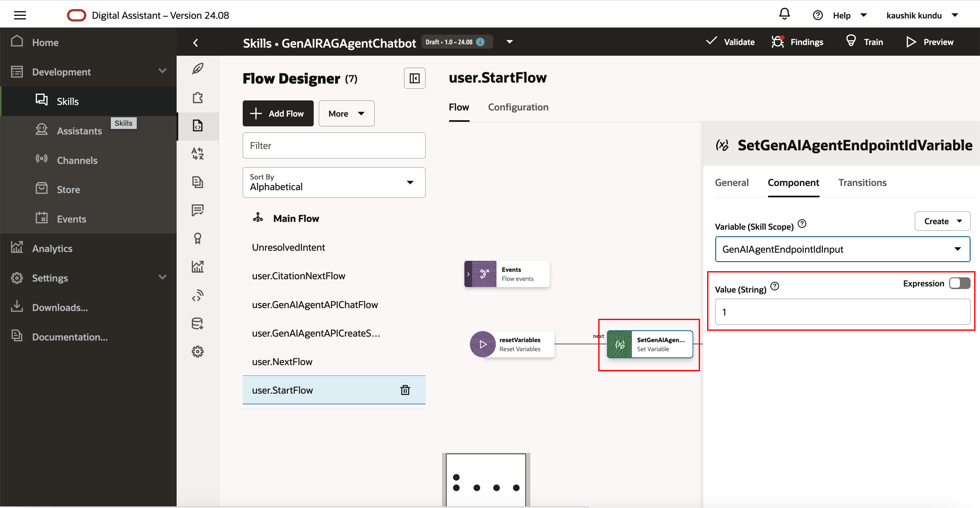Select the user.NextFlow flow
The width and height of the screenshot is (980, 508).
click(x=282, y=362)
